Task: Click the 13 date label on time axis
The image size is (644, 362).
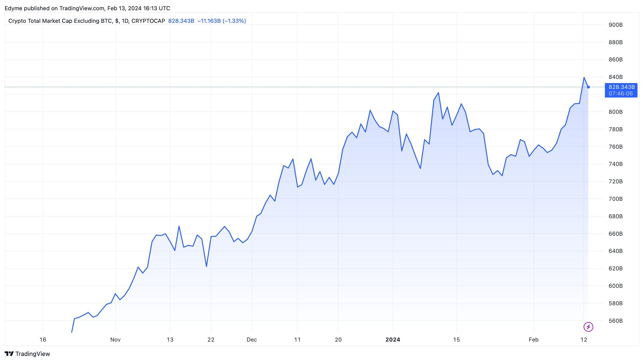Action: coord(170,339)
